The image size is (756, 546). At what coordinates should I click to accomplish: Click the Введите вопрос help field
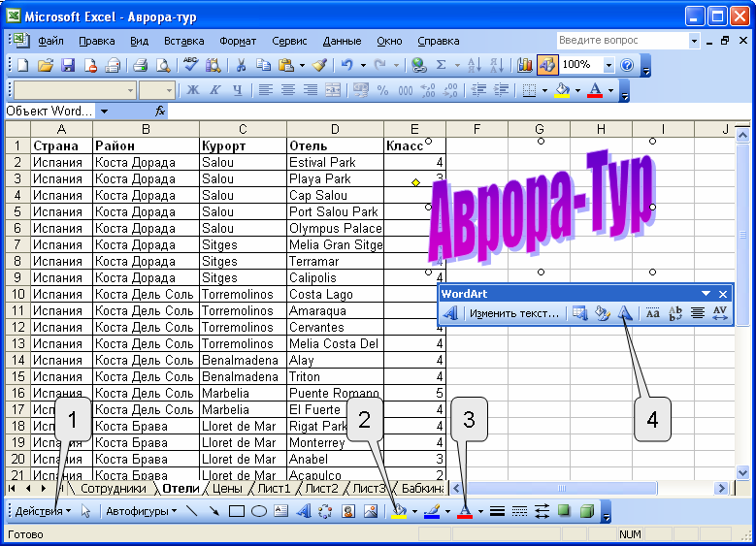click(622, 41)
